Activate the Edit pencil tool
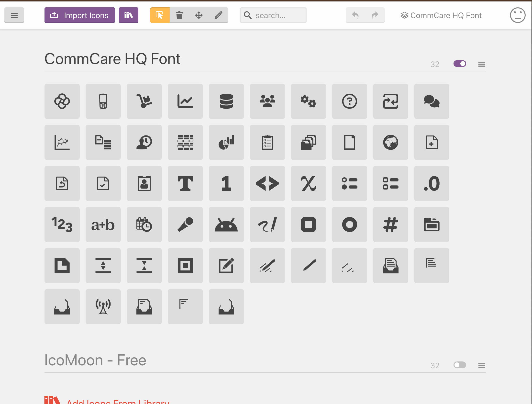This screenshot has height=404, width=532. coord(218,15)
